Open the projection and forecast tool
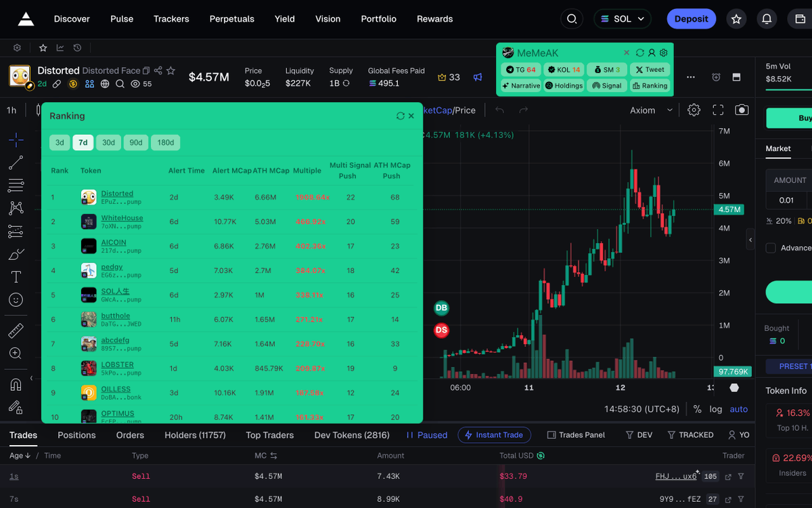 pos(16,232)
